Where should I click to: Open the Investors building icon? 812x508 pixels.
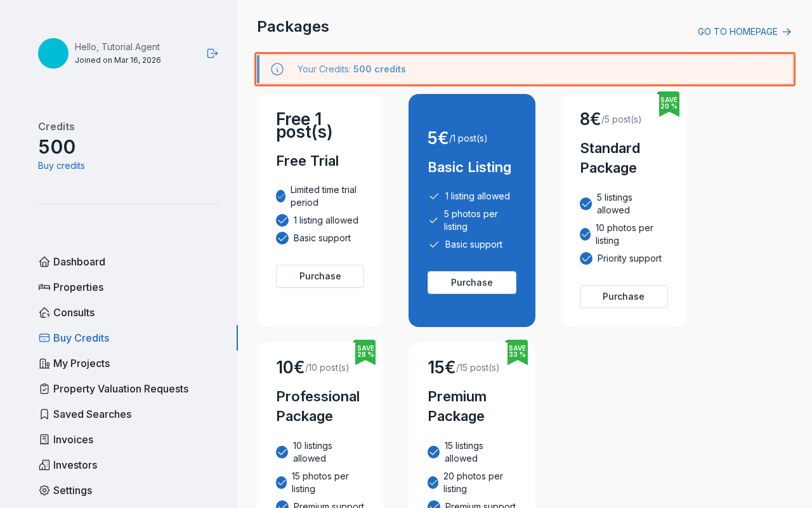click(44, 465)
